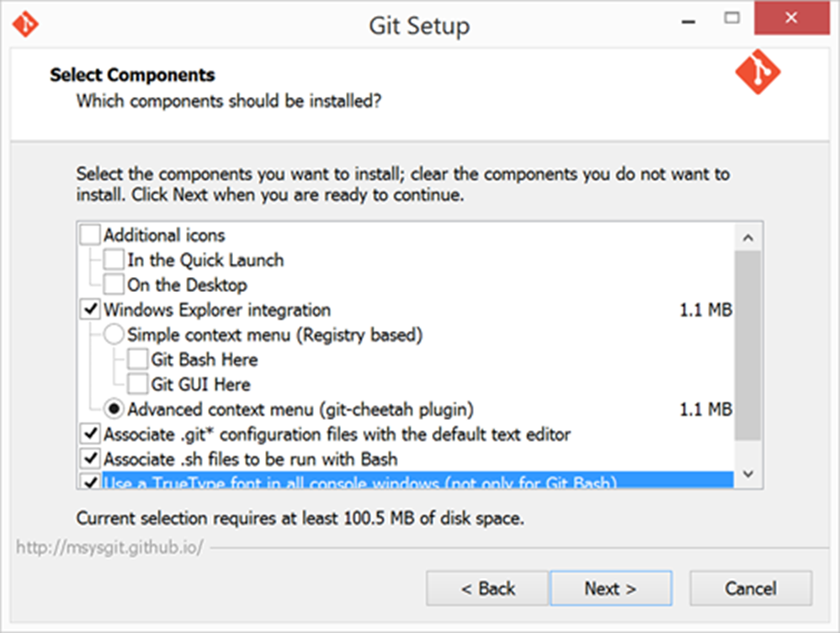Screen dimensions: 840x633
Task: Enable the Additional icons checkbox
Action: (x=91, y=235)
